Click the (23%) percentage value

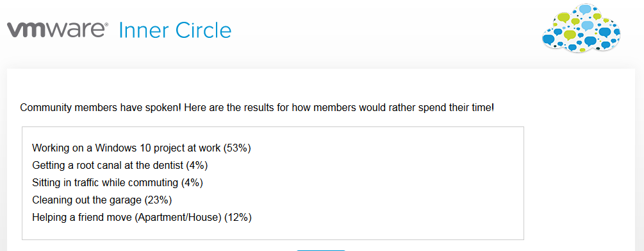click(x=158, y=200)
